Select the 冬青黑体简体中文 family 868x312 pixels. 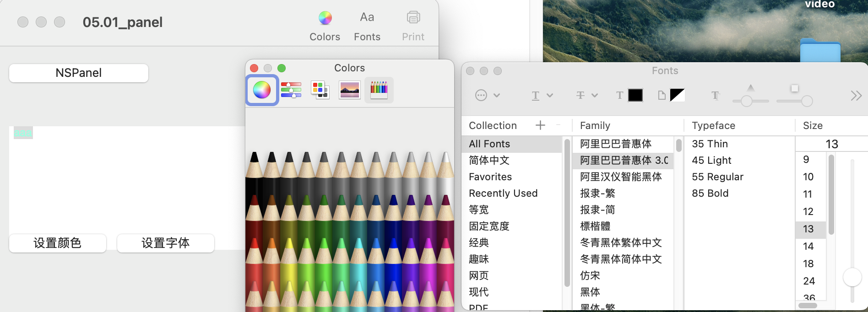pyautogui.click(x=623, y=259)
